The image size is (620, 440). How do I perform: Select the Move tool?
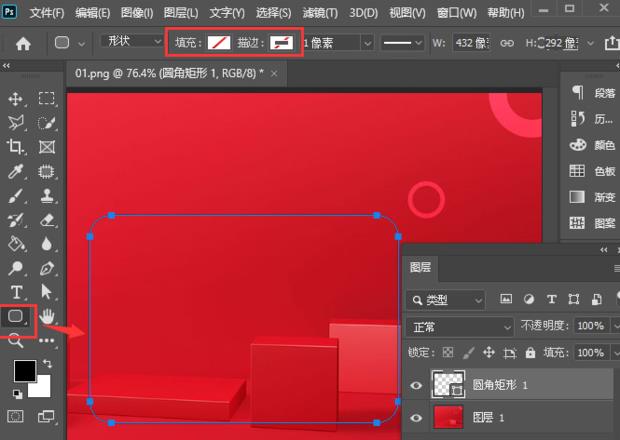16,99
